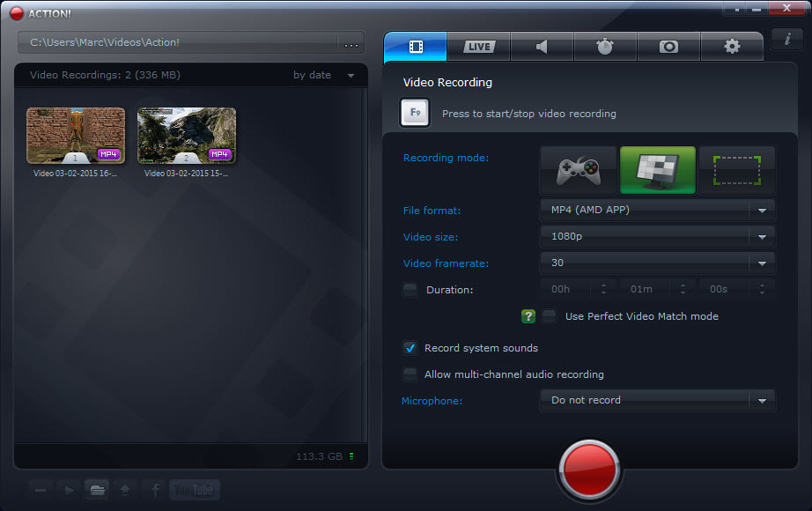The image size is (812, 511).
Task: Click the tray dot button in title bar
Action: [x=737, y=10]
